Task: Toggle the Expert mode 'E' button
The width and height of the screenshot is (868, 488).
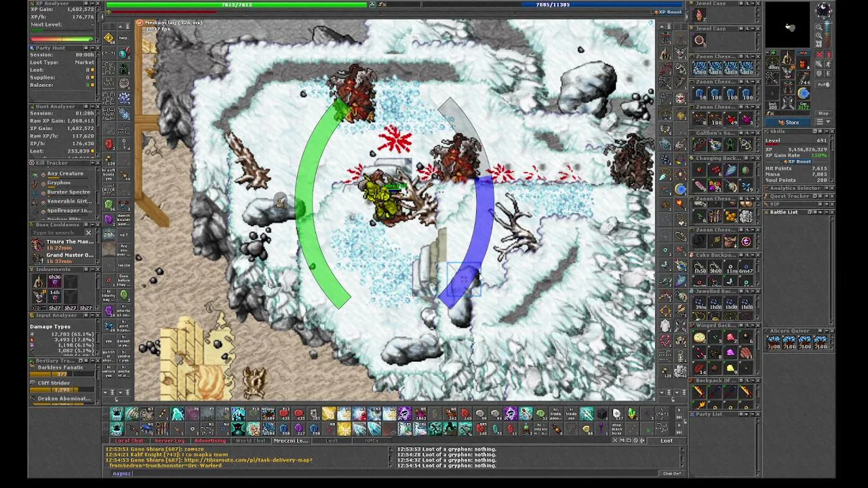Action: pyautogui.click(x=828, y=73)
